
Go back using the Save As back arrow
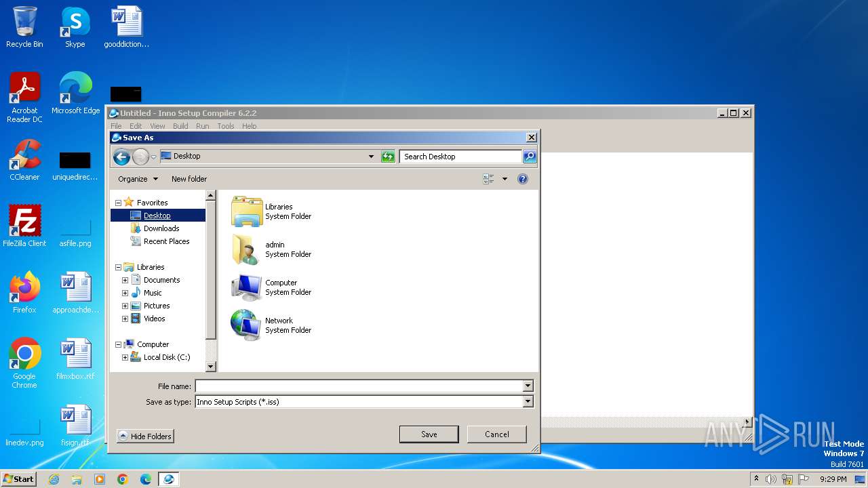[x=121, y=157]
